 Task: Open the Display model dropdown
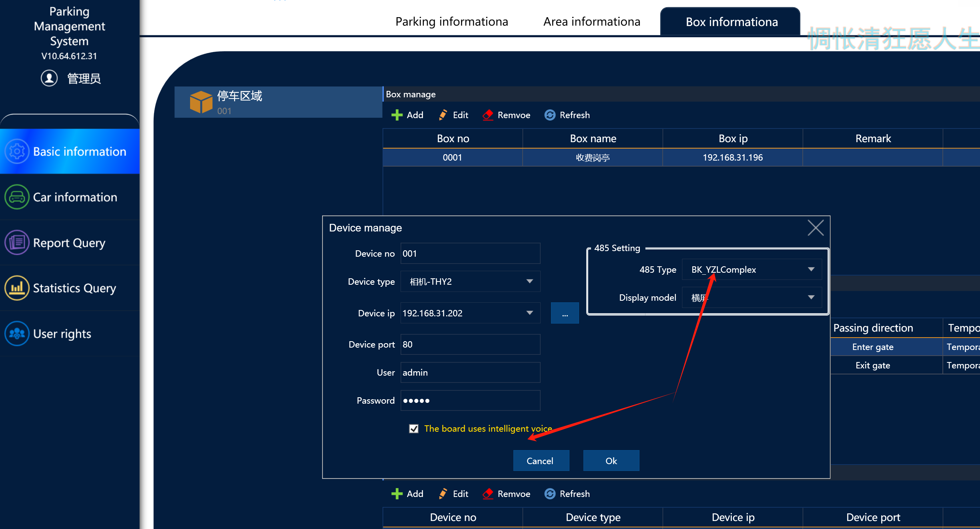811,298
